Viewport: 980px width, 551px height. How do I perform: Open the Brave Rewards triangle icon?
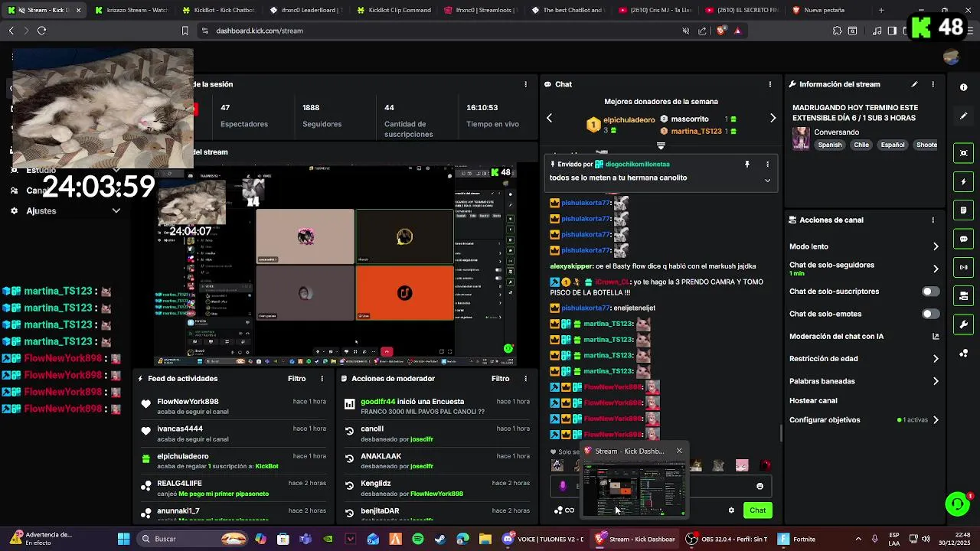tap(737, 31)
